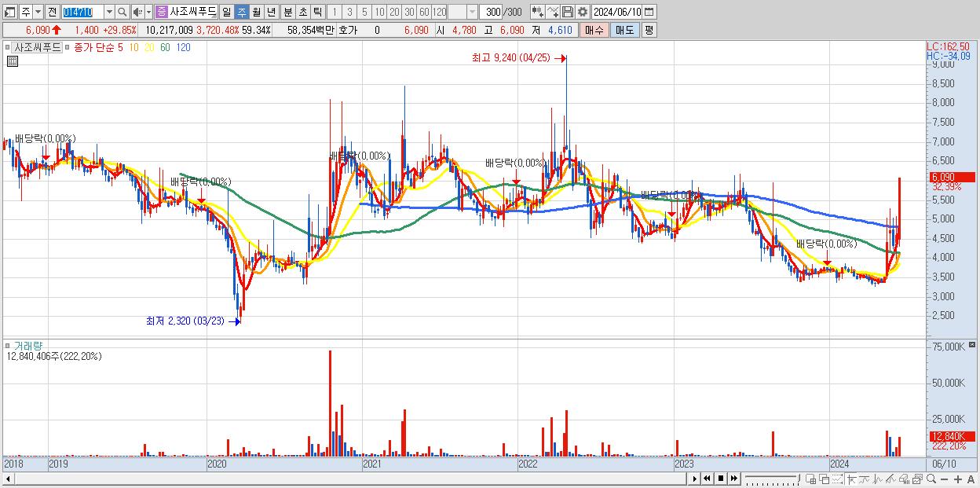
Task: Click the 평 button
Action: click(x=649, y=30)
